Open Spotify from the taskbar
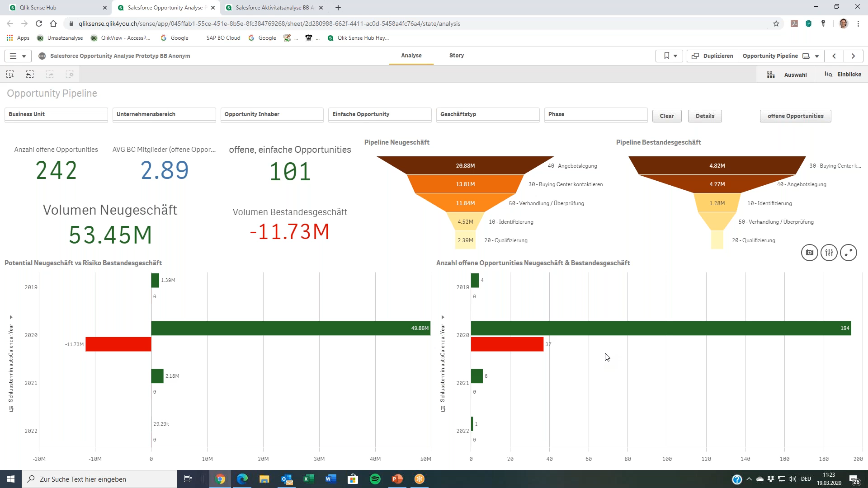The height and width of the screenshot is (488, 868). 375,479
